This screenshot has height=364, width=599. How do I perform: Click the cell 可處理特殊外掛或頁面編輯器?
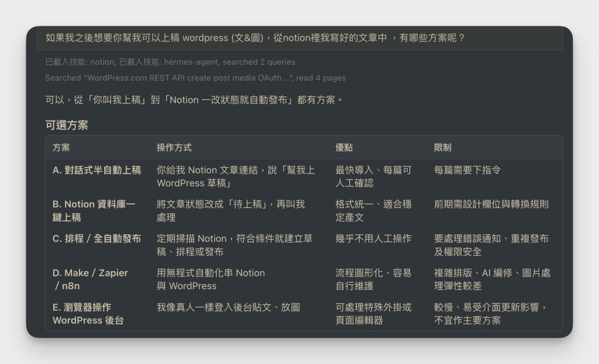[x=373, y=314]
